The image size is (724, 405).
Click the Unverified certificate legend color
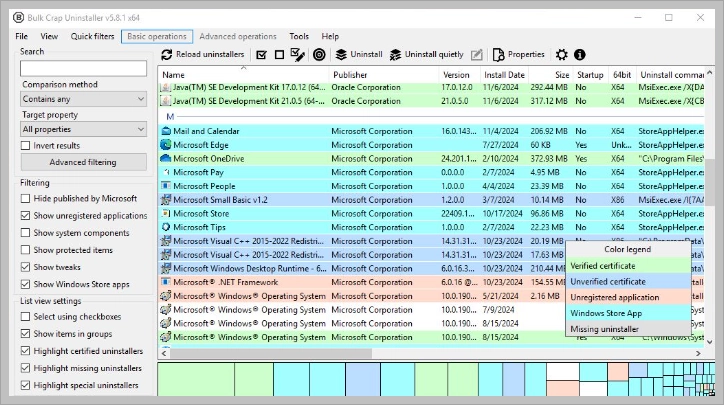pos(628,282)
